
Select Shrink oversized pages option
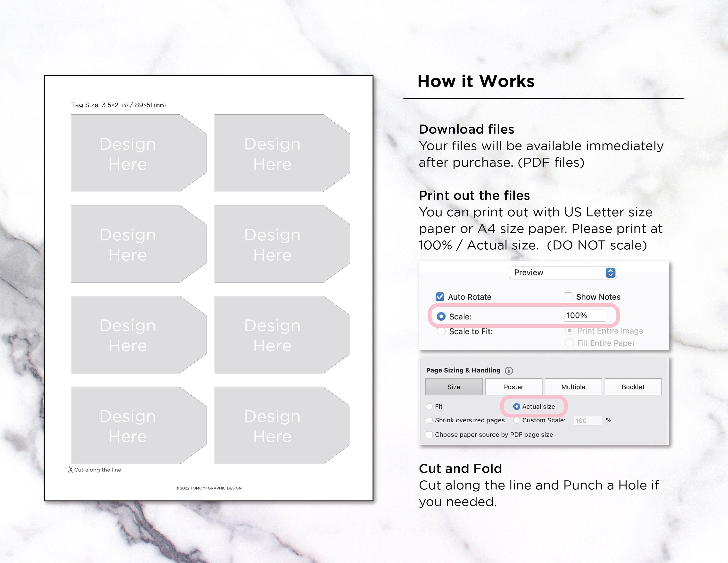coord(429,420)
